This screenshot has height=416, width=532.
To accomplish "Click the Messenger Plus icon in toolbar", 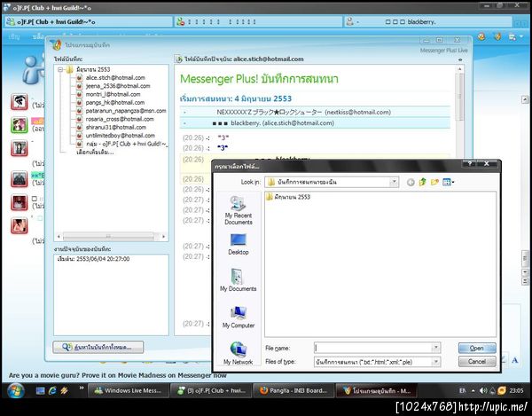I will tap(497, 36).
